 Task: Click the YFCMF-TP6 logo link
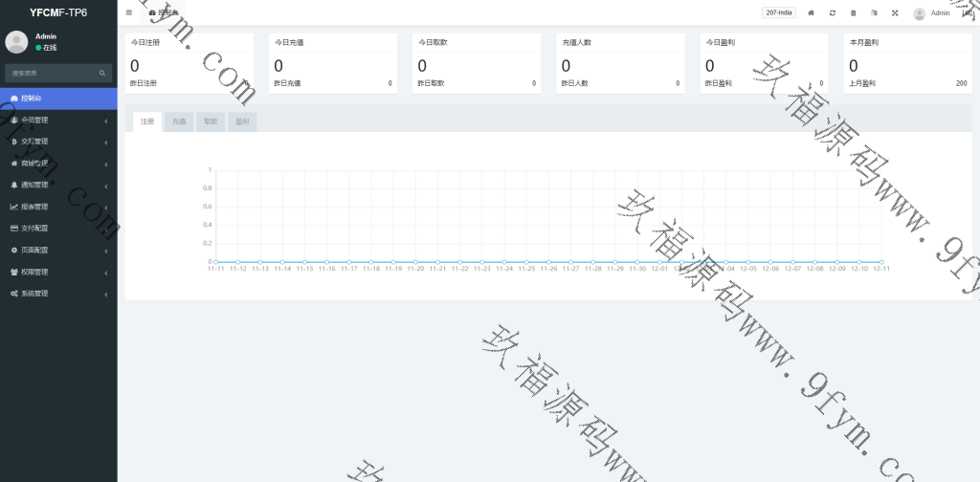click(58, 12)
